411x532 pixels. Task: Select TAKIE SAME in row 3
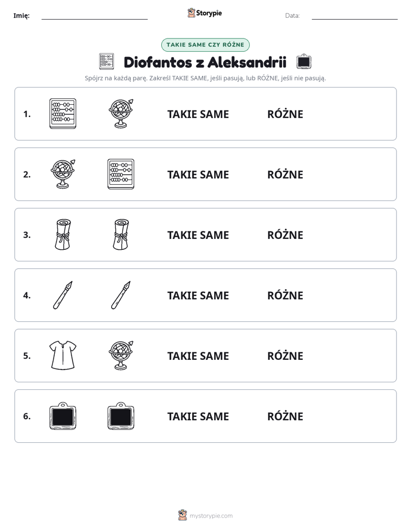point(198,235)
